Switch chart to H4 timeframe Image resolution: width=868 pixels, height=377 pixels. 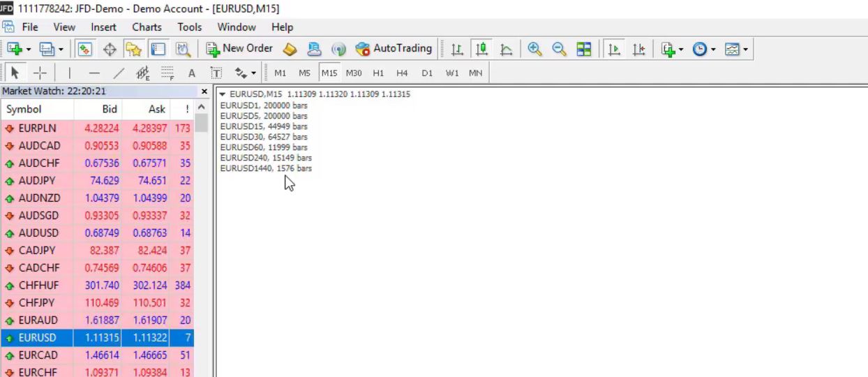(402, 73)
